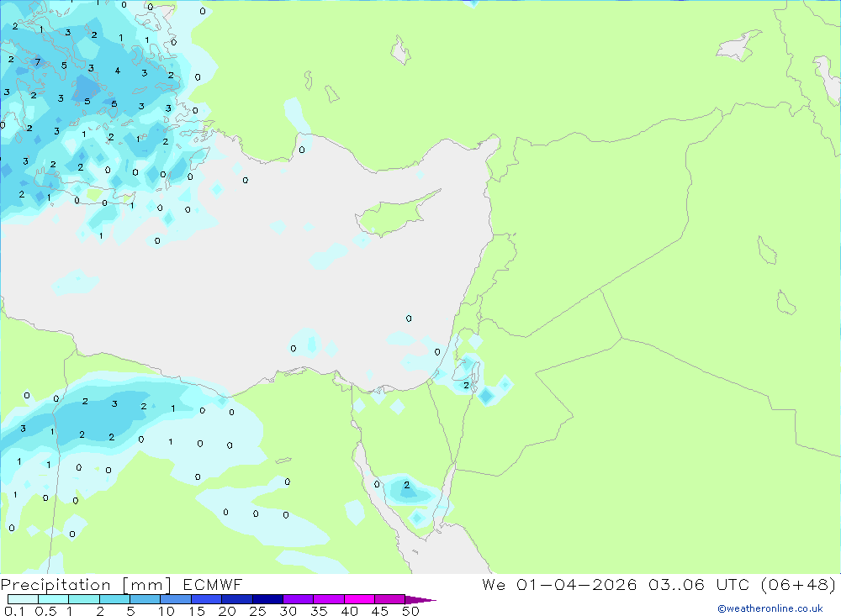Click the 40–45 mm magenta legend swatch
The width and height of the screenshot is (841, 616).
tap(359, 599)
